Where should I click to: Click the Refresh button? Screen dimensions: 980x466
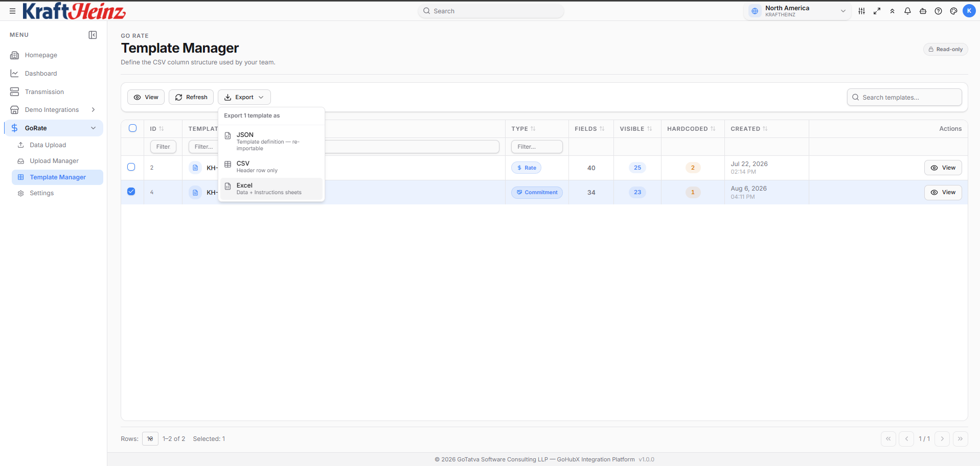(x=191, y=97)
